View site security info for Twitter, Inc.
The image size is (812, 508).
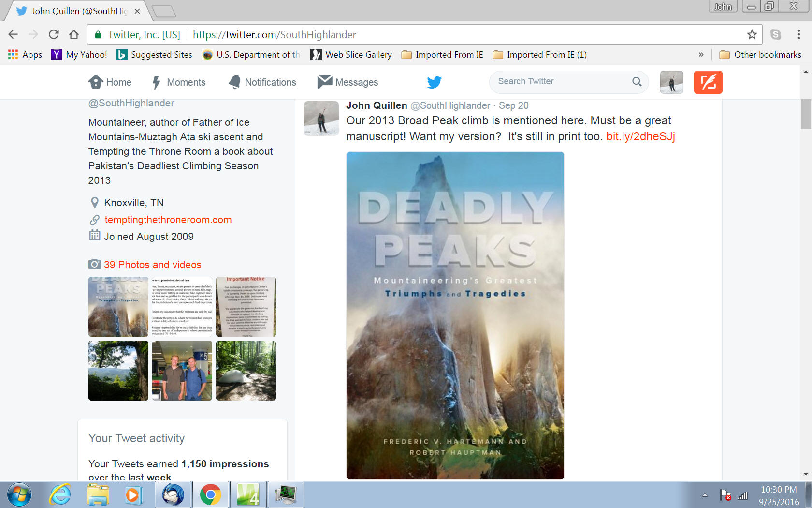[x=138, y=35]
